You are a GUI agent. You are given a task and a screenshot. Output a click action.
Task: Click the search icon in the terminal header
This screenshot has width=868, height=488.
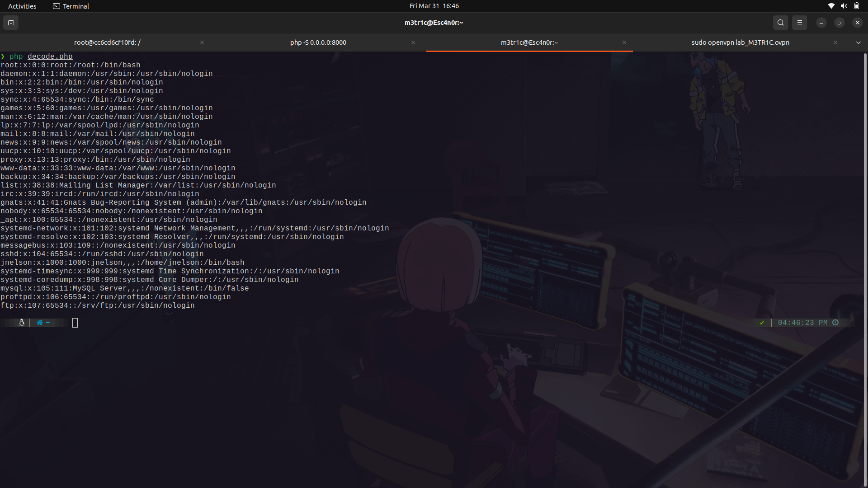(780, 23)
